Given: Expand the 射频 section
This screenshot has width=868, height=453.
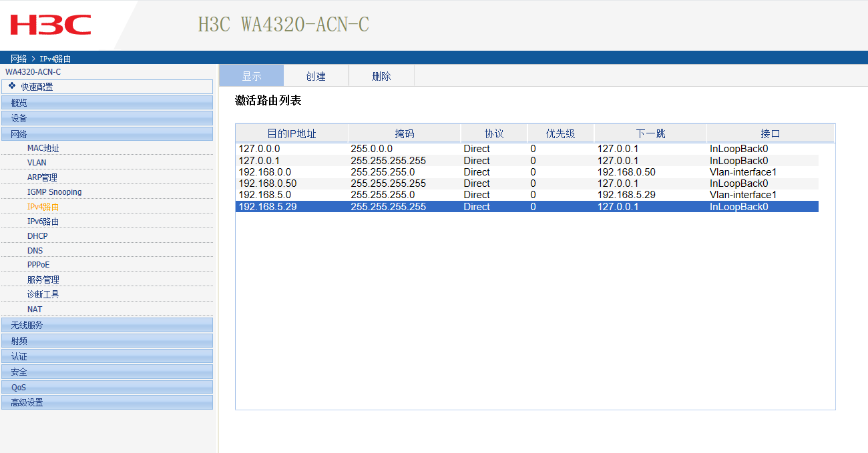Looking at the screenshot, I should click(x=107, y=340).
